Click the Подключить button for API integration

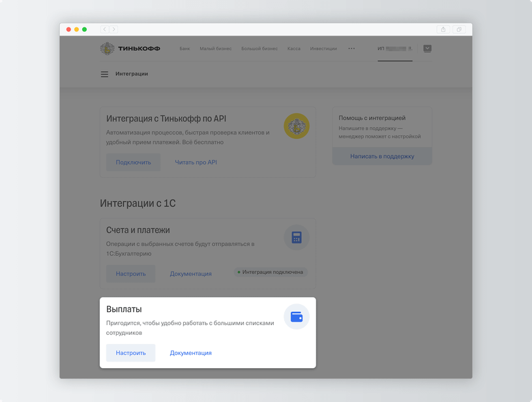(x=134, y=162)
